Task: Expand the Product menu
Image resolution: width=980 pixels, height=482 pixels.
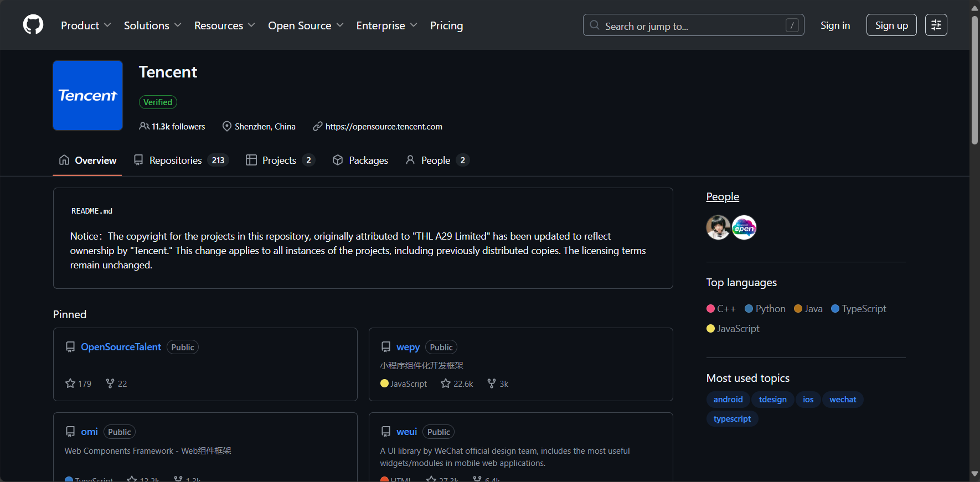Action: pyautogui.click(x=86, y=25)
